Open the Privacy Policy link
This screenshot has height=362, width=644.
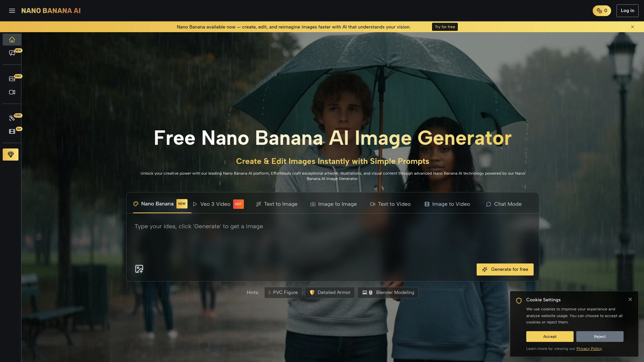tap(589, 349)
